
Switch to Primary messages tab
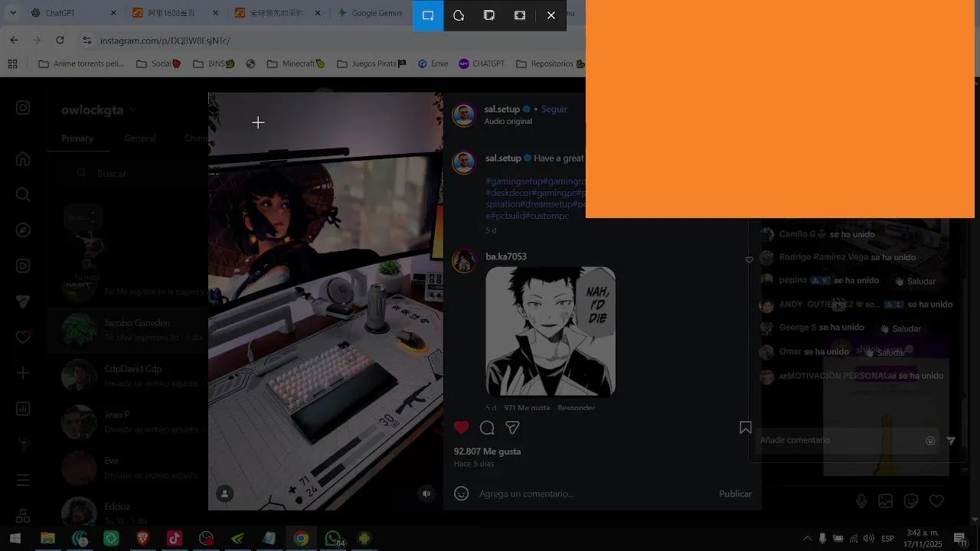pos(77,139)
